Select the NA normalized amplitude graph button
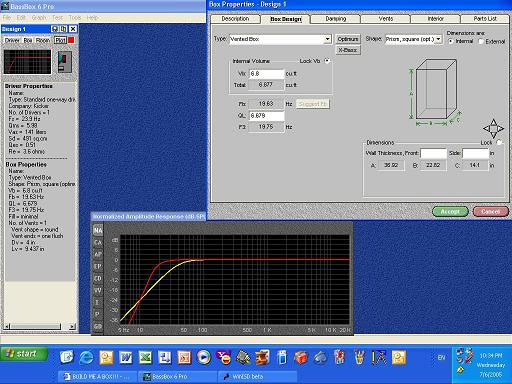 pyautogui.click(x=98, y=230)
